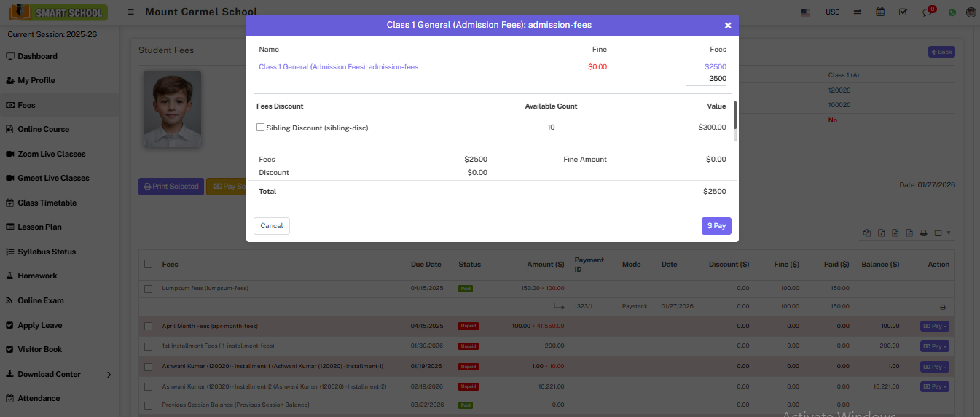Export table as Excel file
Viewport: 980px width, 417px height.
881,233
